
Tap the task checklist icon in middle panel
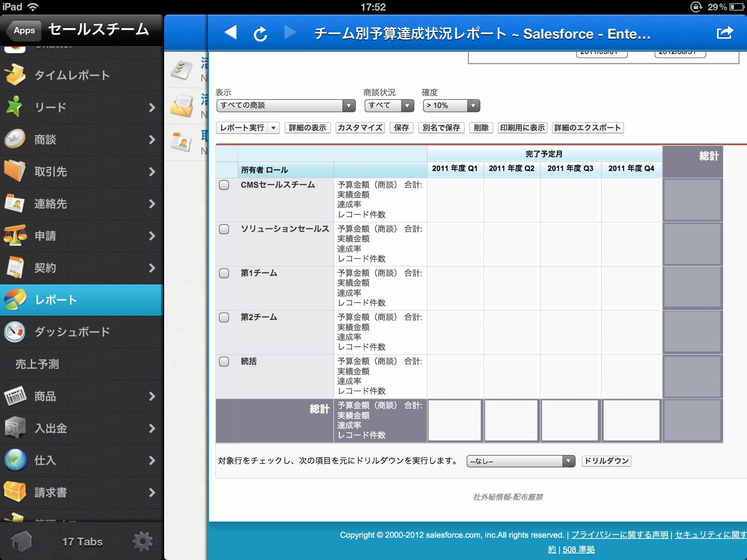[181, 70]
